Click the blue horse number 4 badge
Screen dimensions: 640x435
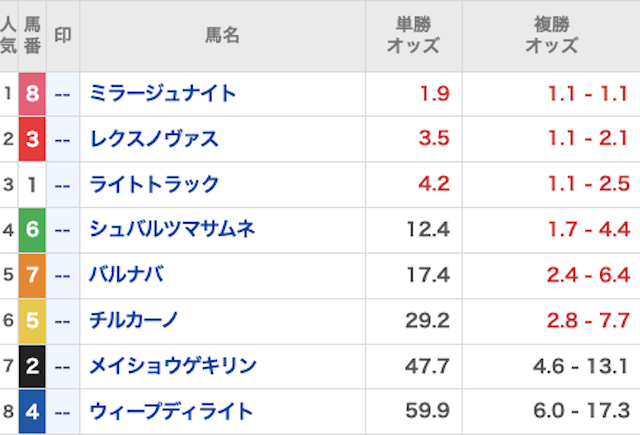(32, 411)
